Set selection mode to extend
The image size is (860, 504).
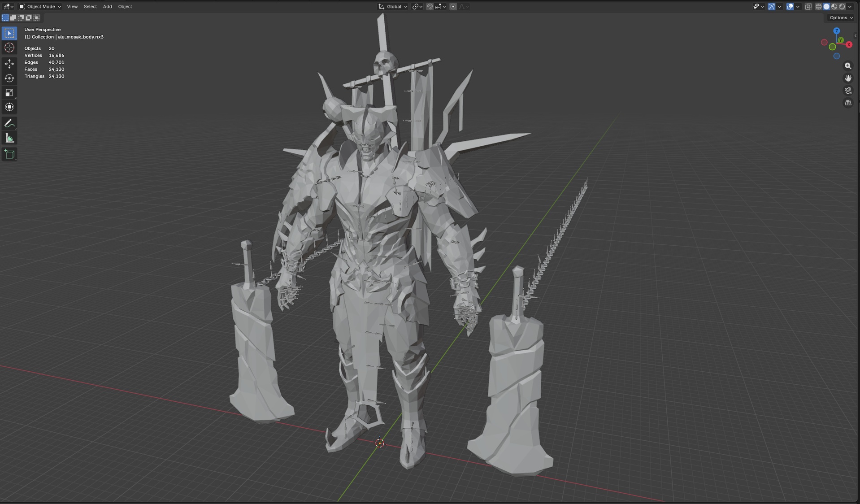click(13, 17)
